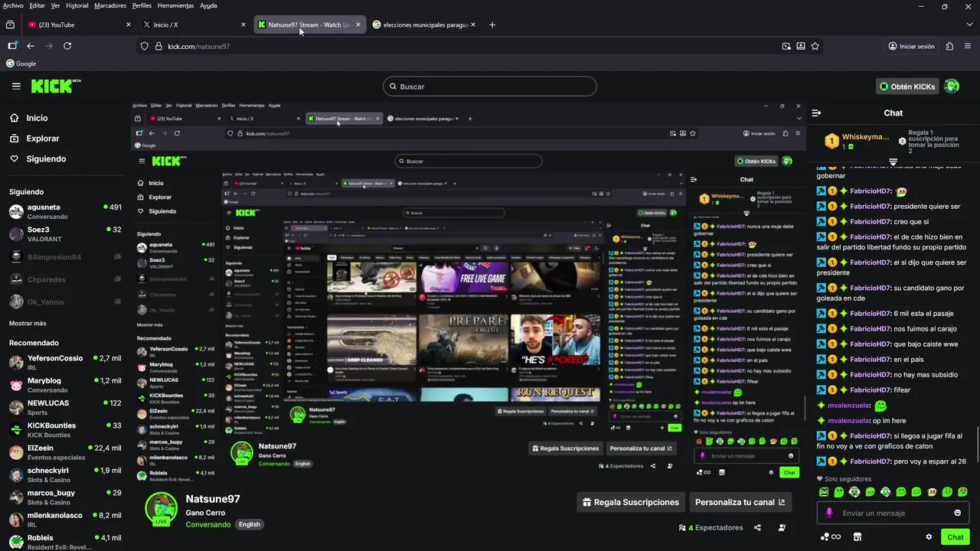Image resolution: width=980 pixels, height=551 pixels.
Task: Expand the gifter leaderboard handle
Action: [893, 162]
